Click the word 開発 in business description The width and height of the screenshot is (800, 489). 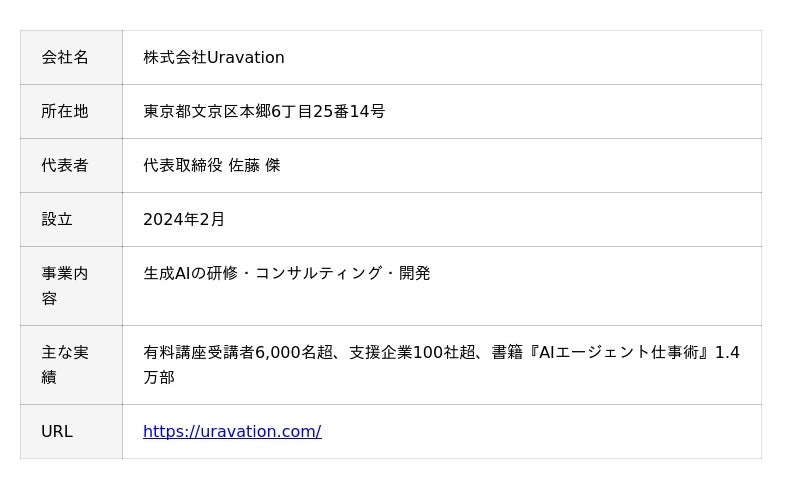(415, 274)
